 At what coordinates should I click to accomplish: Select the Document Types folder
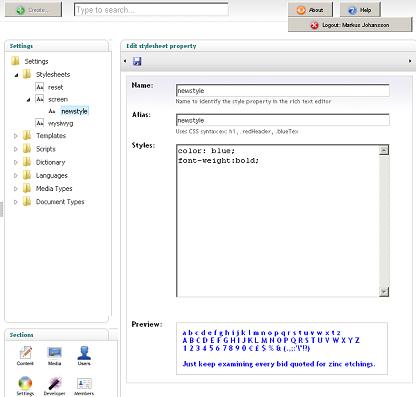point(60,202)
